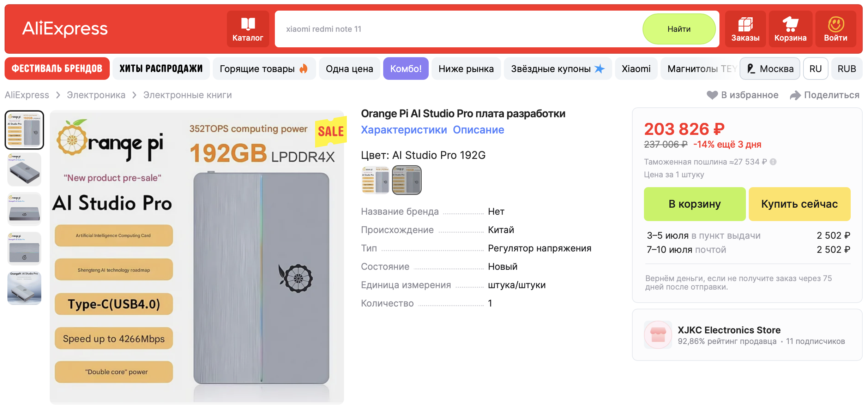Open the Одна цена tab

(349, 69)
